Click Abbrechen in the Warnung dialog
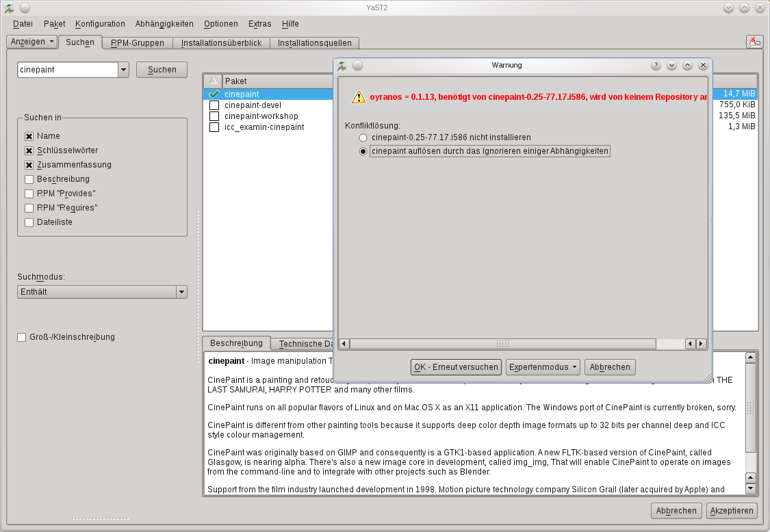 [610, 367]
